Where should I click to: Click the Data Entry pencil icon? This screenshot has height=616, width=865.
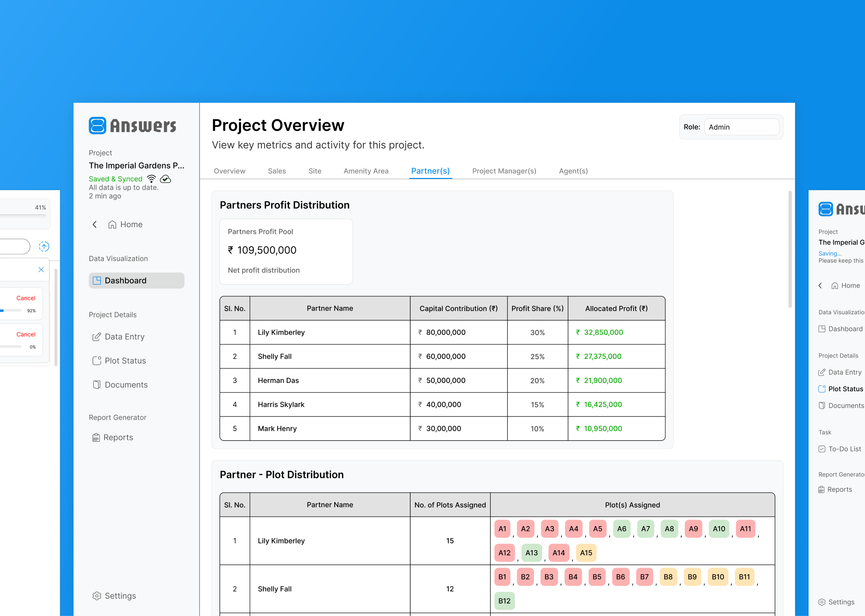click(x=97, y=337)
